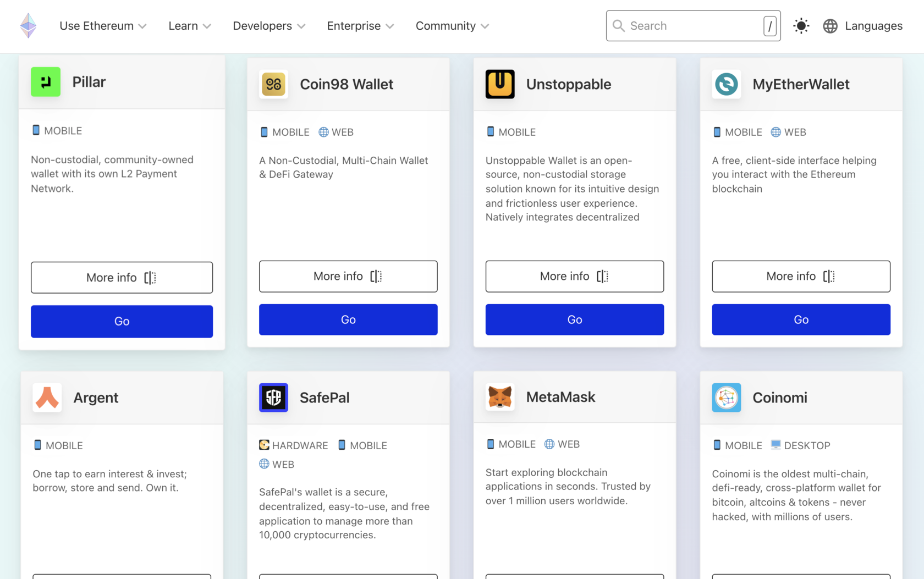Click the Coin98 Wallet card title
This screenshot has width=924, height=579.
pos(346,84)
